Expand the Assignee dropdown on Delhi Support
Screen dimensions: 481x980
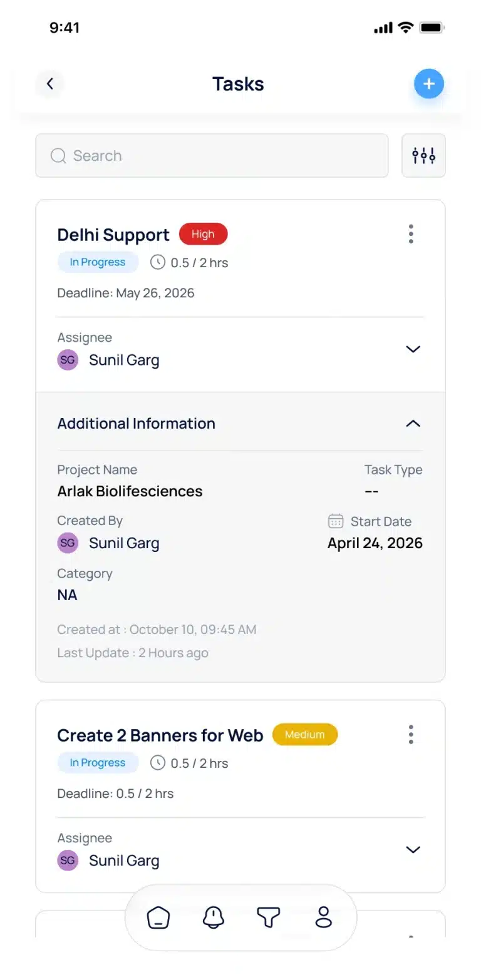click(413, 349)
